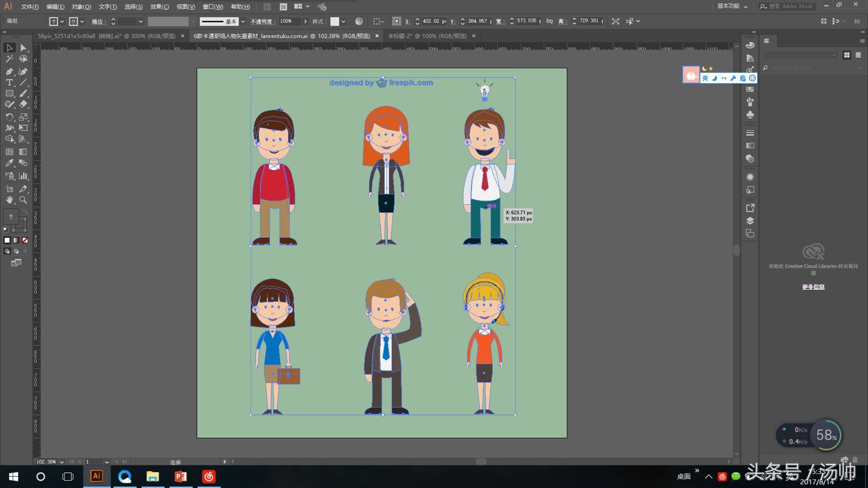Choose the Artboard tool

(x=10, y=189)
